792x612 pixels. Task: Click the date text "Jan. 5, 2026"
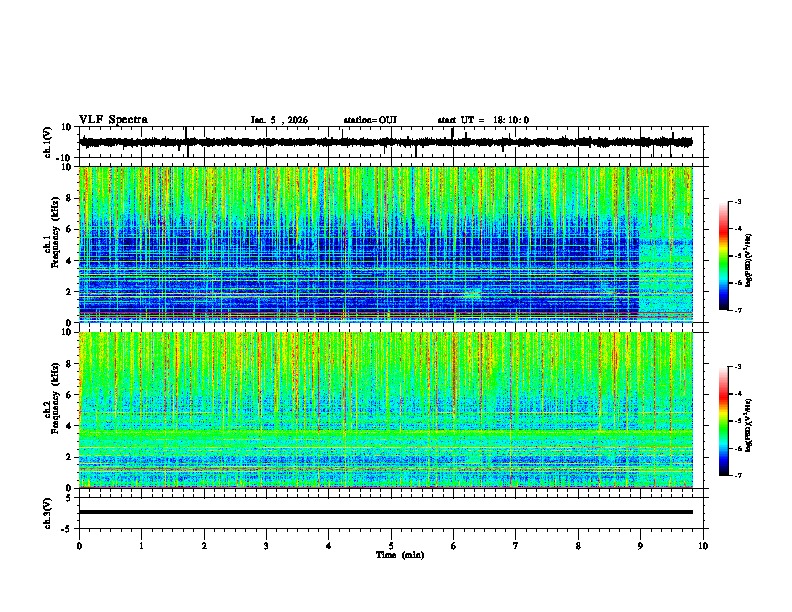pyautogui.click(x=279, y=120)
